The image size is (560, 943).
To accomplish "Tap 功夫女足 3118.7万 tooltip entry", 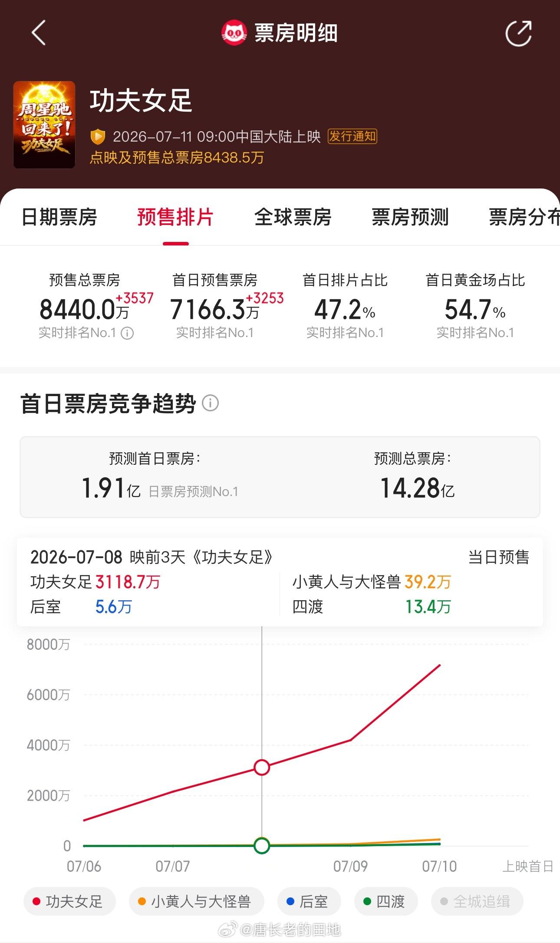I will point(96,582).
